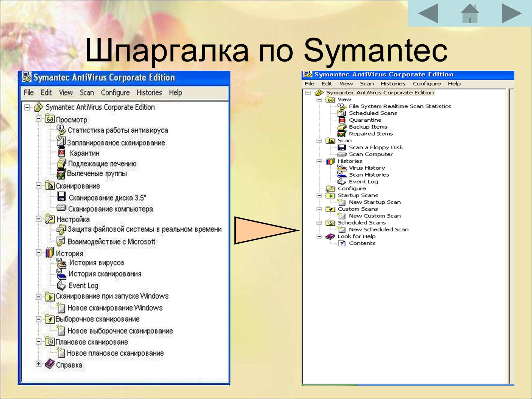
Task: Click the Новое сканирование Windows icon
Action: (x=61, y=308)
